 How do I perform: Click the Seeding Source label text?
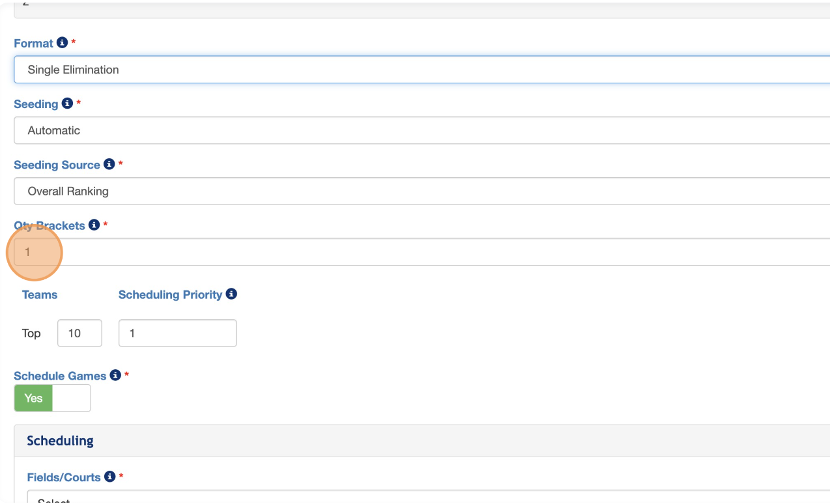57,165
